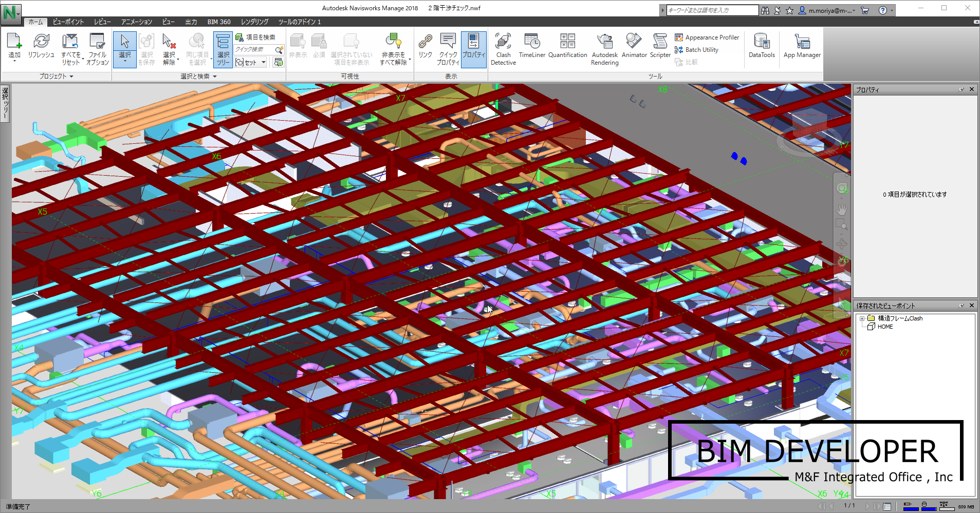The image size is (980, 513).
Task: Open Autodesk Rendering
Action: pyautogui.click(x=604, y=49)
